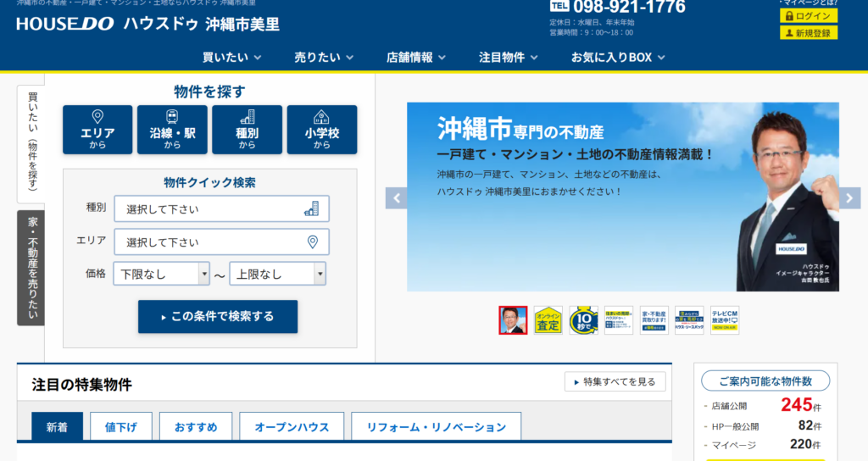The width and height of the screenshot is (868, 461).
Task: Select the ハウス・リースバック slide thumbnail
Action: [689, 320]
